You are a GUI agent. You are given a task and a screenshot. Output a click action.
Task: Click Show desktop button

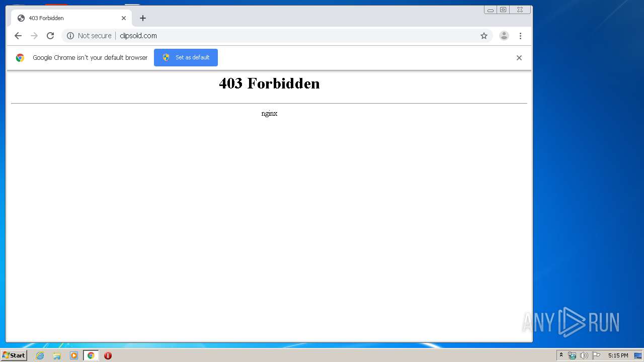coord(638,355)
